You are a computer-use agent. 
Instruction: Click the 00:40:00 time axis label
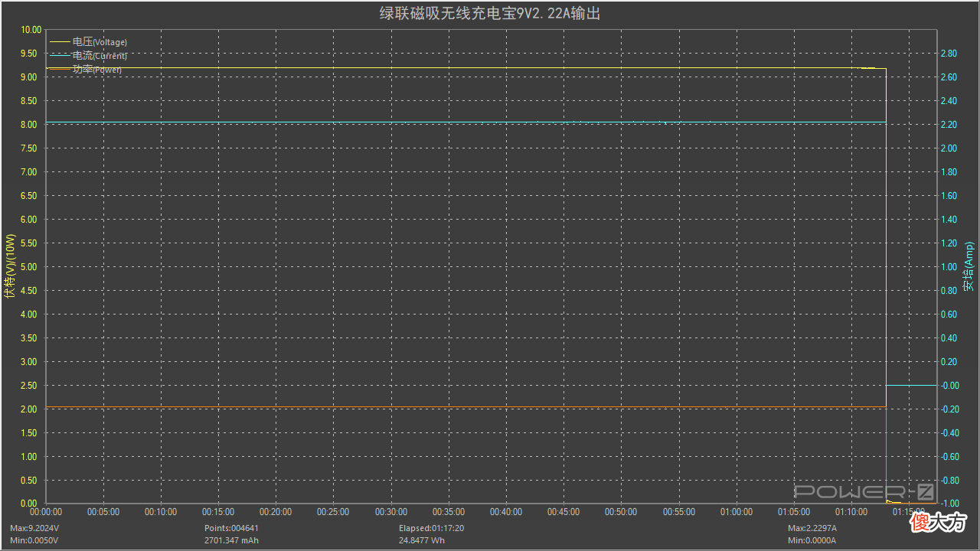(506, 513)
